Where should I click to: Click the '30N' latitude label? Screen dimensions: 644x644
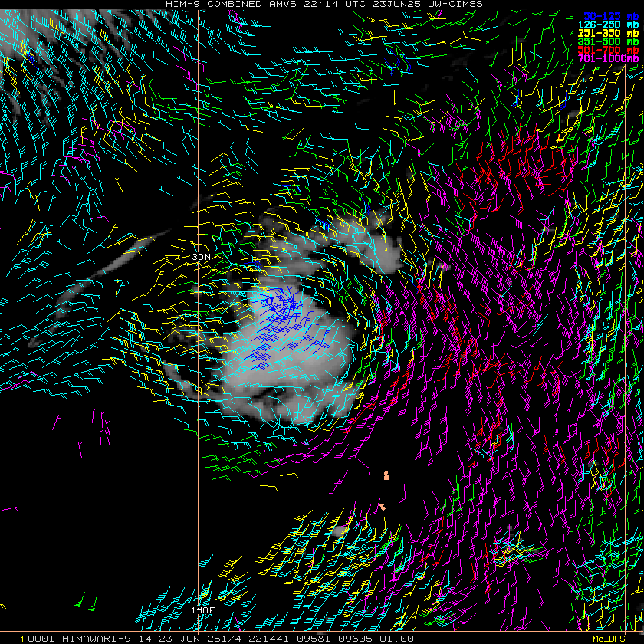pos(201,257)
